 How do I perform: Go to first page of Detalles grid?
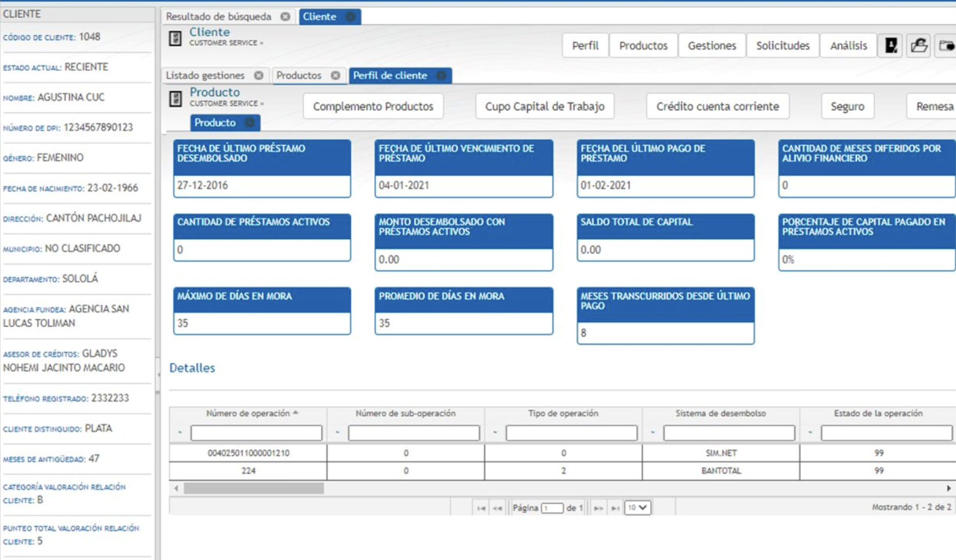(481, 508)
